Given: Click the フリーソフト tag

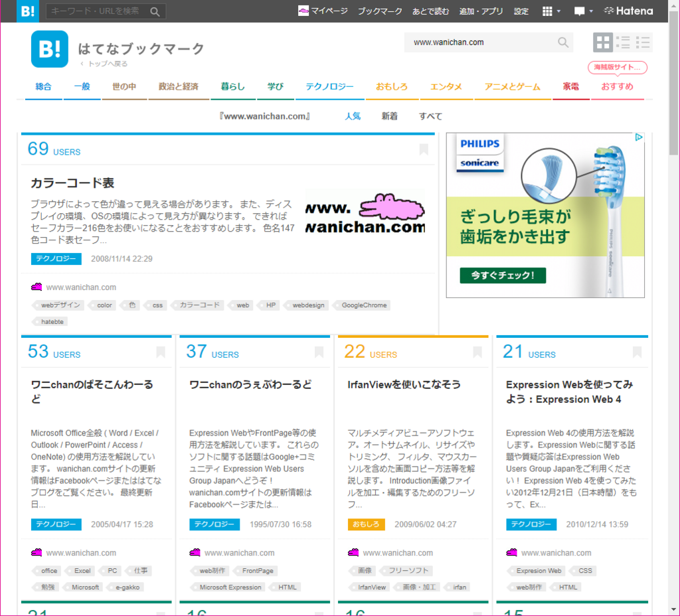Looking at the screenshot, I should [x=406, y=571].
